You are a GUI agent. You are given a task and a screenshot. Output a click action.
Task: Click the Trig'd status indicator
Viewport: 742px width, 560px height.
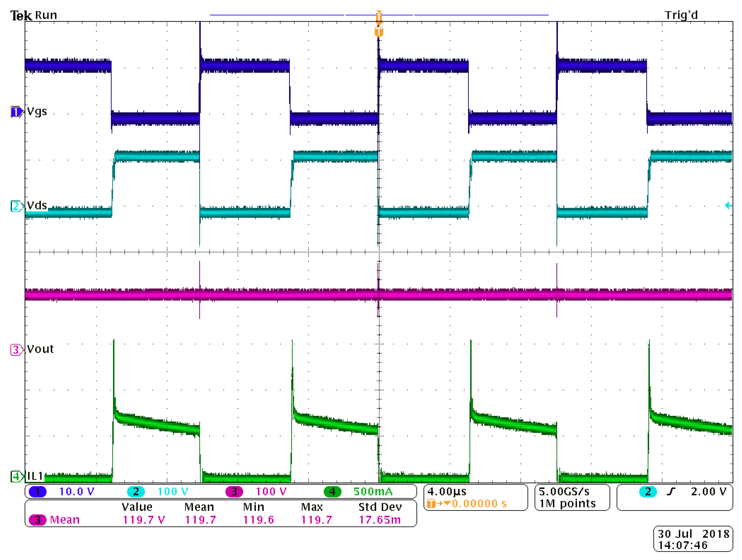(681, 15)
